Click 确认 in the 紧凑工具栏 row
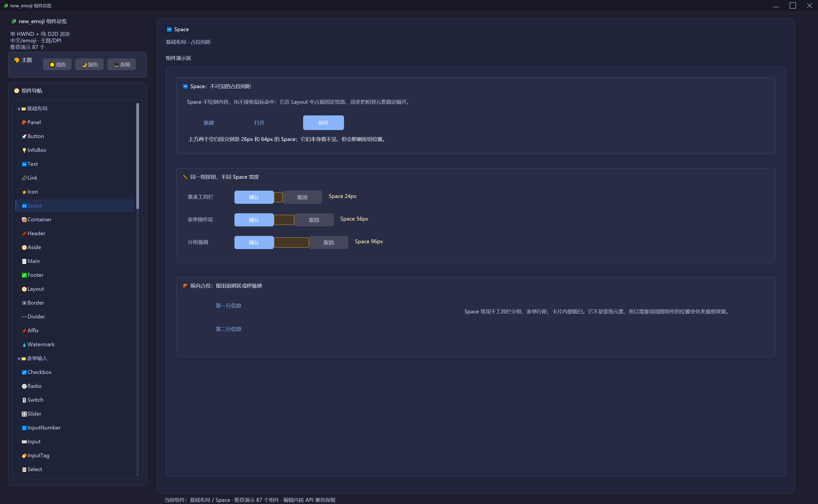This screenshot has height=504, width=818. tap(254, 197)
